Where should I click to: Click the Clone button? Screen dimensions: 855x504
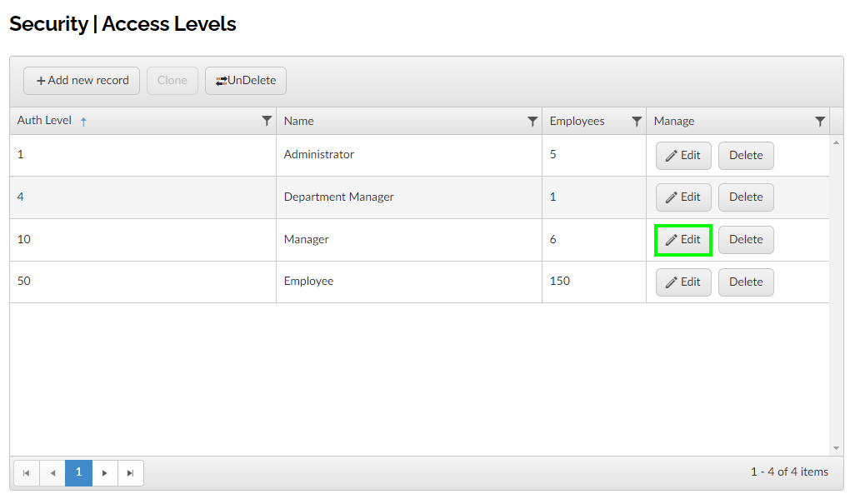coord(172,81)
